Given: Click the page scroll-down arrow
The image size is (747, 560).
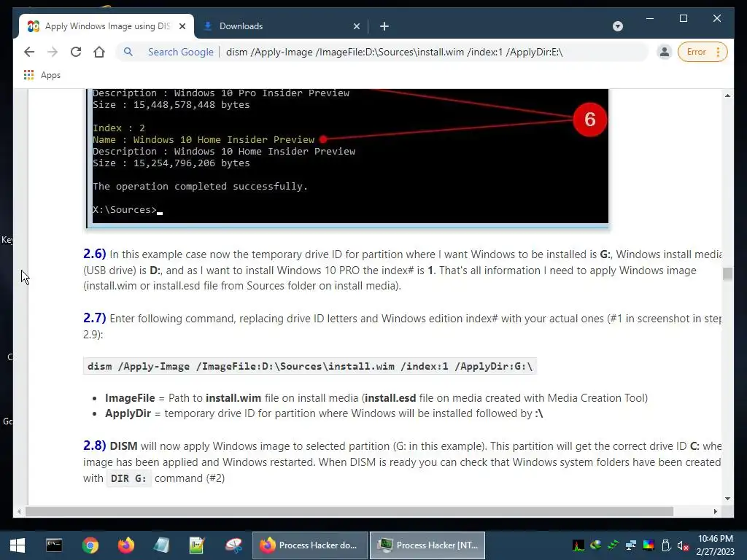Looking at the screenshot, I should pos(727,499).
